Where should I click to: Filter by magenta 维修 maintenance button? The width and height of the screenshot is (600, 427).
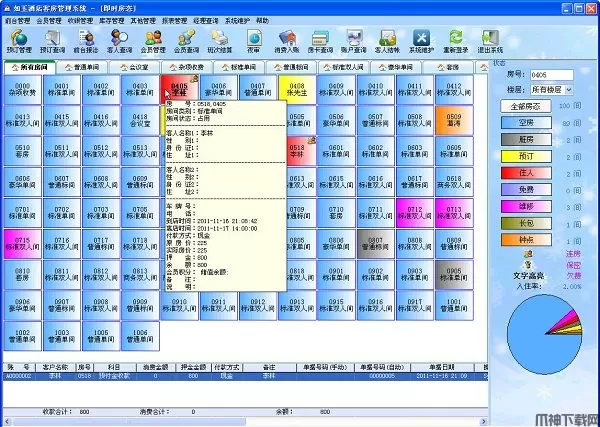click(x=526, y=207)
